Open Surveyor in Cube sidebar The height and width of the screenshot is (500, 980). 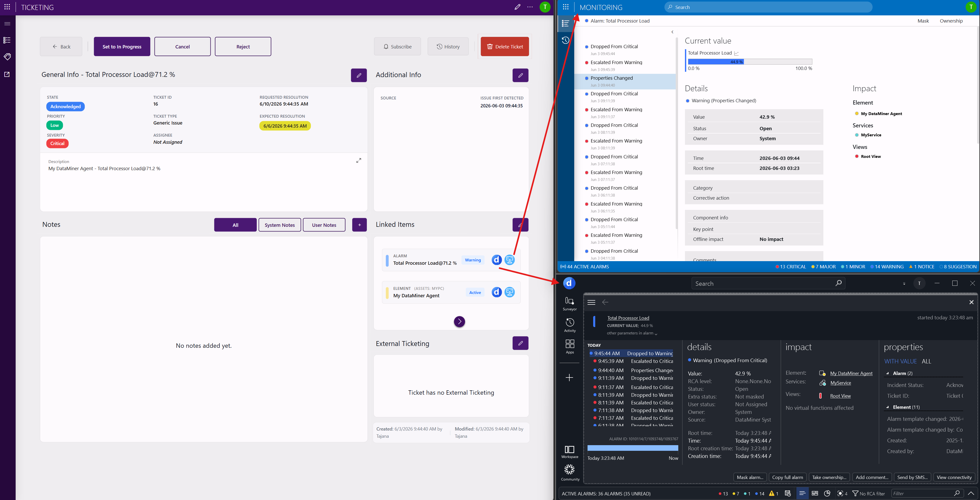(x=570, y=303)
